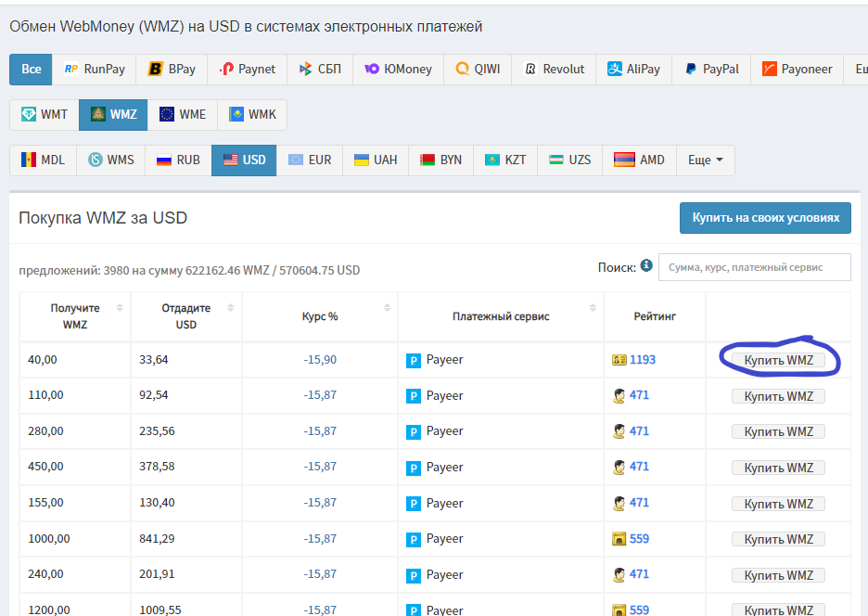Sort by the Курс % column arrows
This screenshot has width=868, height=616.
(x=387, y=307)
